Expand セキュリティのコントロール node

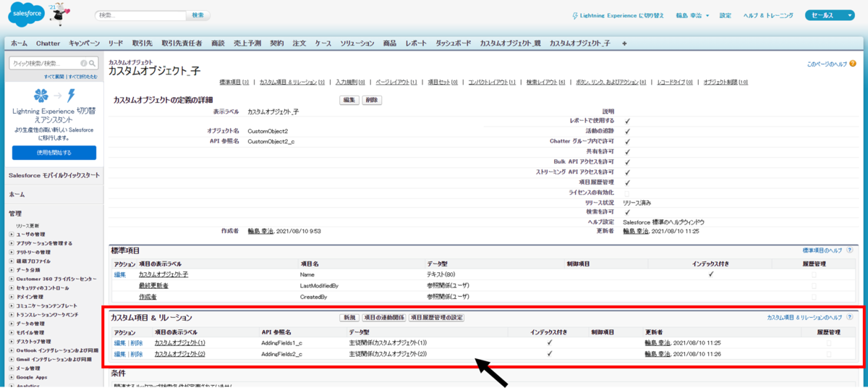(x=11, y=287)
